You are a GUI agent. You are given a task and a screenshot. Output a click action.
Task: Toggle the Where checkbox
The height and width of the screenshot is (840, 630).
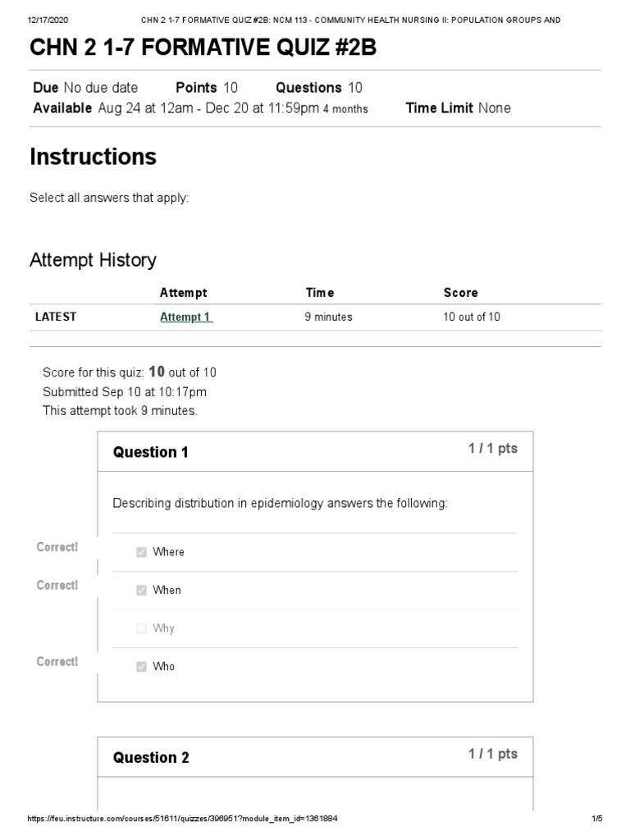141,552
